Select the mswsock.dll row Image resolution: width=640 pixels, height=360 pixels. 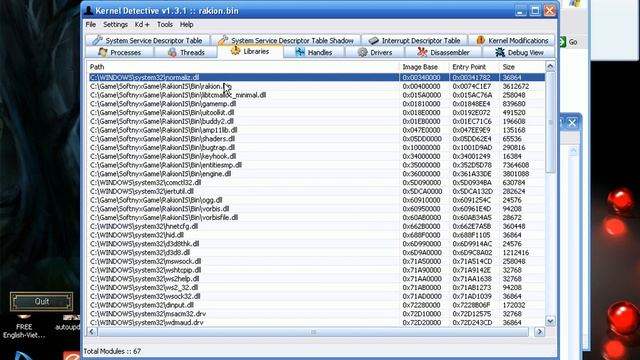[317, 261]
